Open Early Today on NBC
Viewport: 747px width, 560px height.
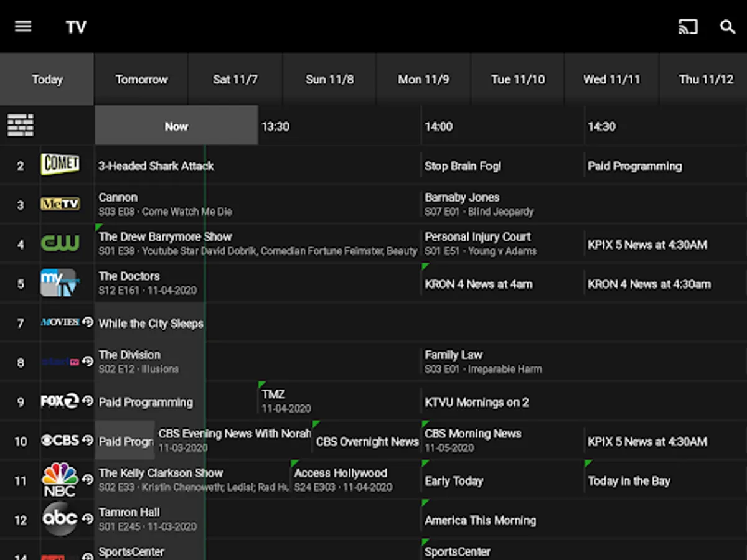click(502, 480)
